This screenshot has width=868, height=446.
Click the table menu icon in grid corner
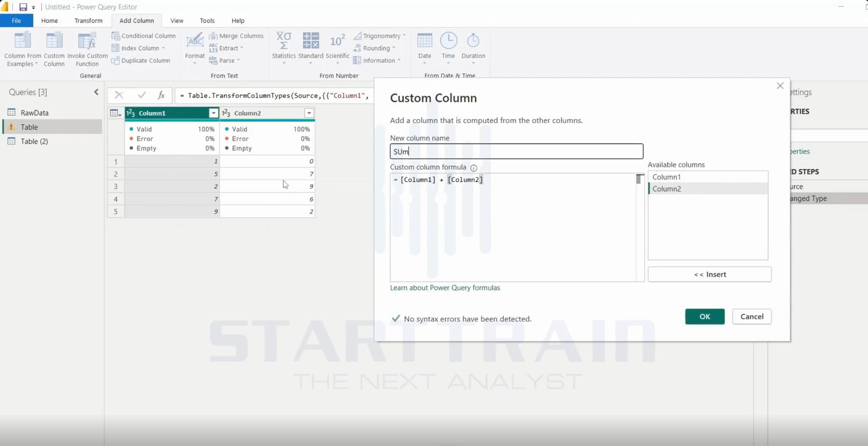116,113
